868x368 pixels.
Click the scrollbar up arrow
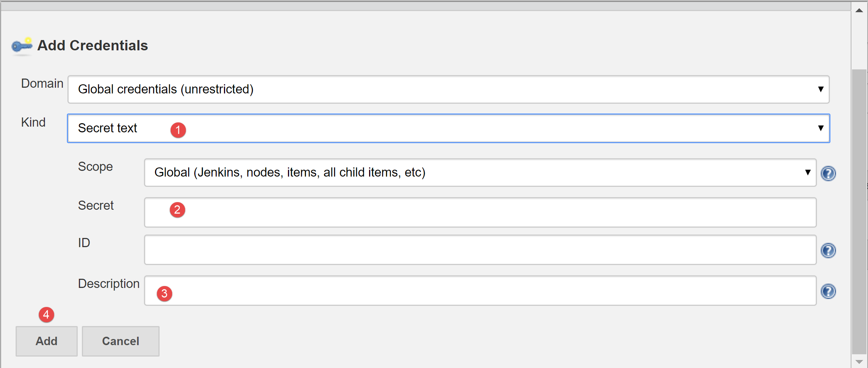click(x=858, y=10)
